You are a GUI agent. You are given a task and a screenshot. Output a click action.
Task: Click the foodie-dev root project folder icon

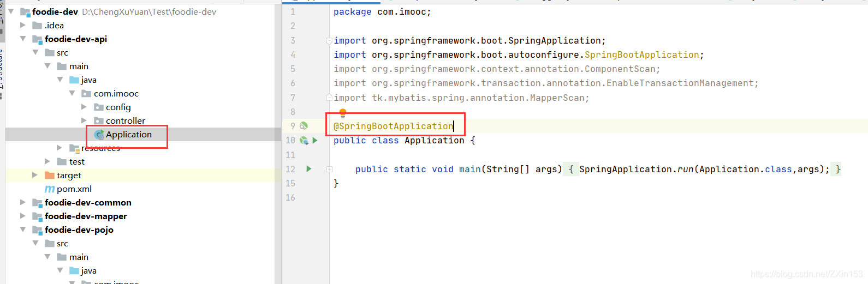tap(25, 12)
